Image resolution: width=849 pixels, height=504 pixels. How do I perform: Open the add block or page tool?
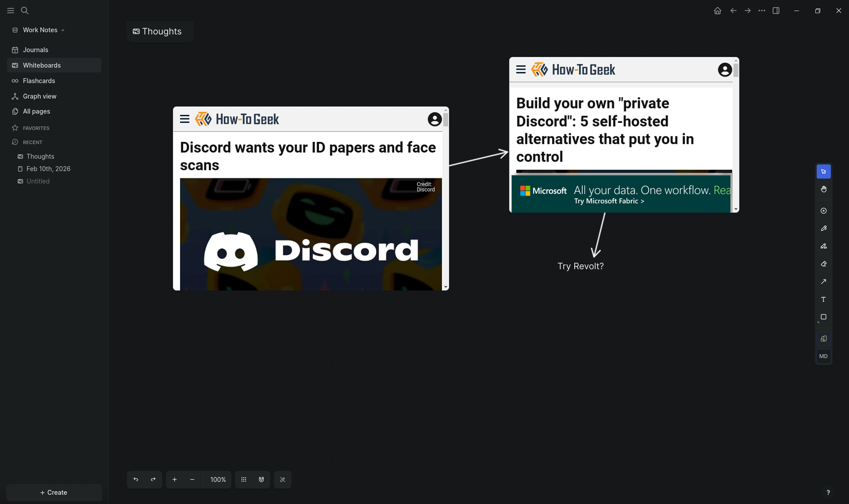pyautogui.click(x=823, y=211)
